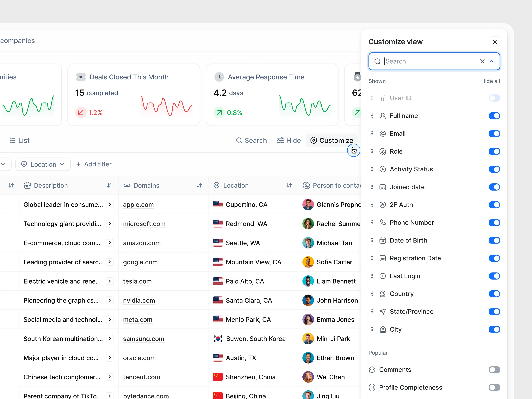This screenshot has height=399, width=532.
Task: Enable the Comments toggle
Action: tap(494, 370)
